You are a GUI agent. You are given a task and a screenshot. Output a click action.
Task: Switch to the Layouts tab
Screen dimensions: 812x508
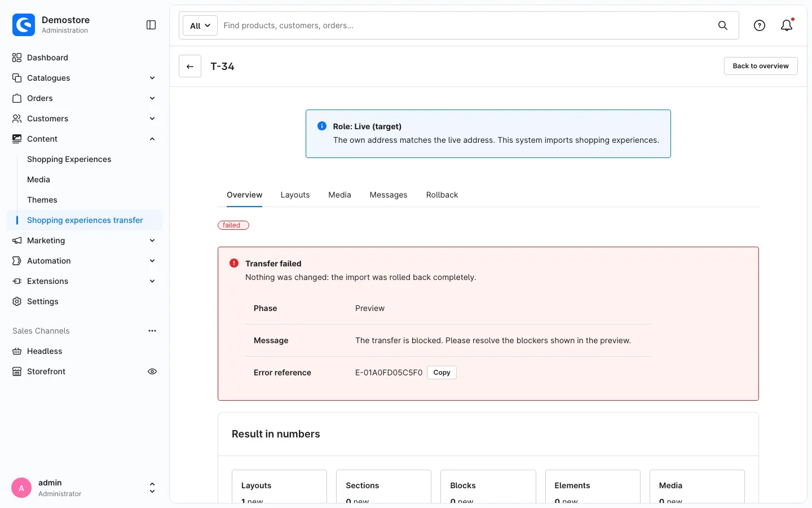point(295,195)
